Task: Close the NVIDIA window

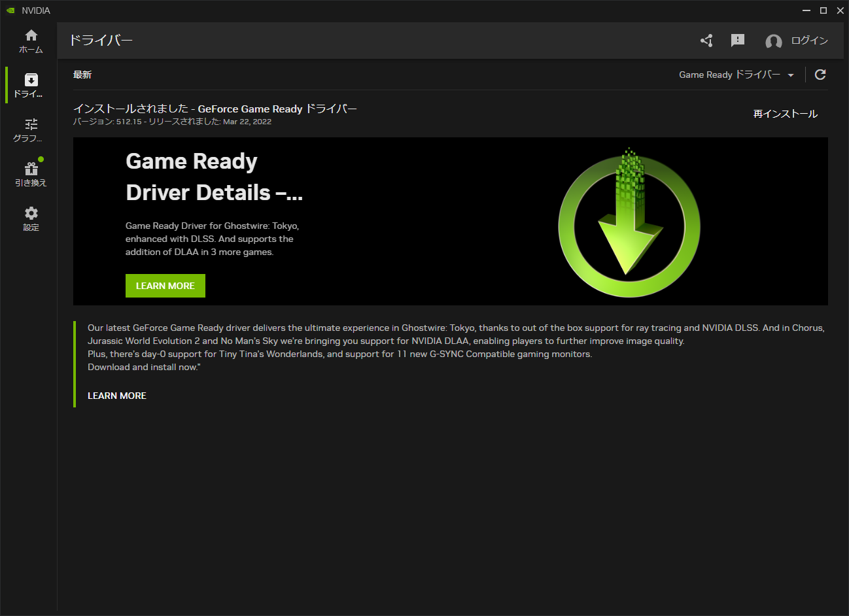Action: click(840, 10)
